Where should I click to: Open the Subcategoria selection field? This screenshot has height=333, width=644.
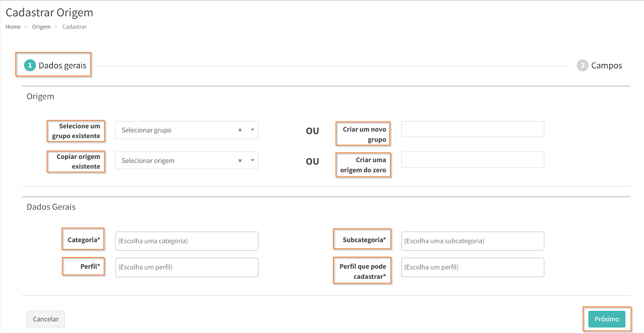click(x=472, y=241)
